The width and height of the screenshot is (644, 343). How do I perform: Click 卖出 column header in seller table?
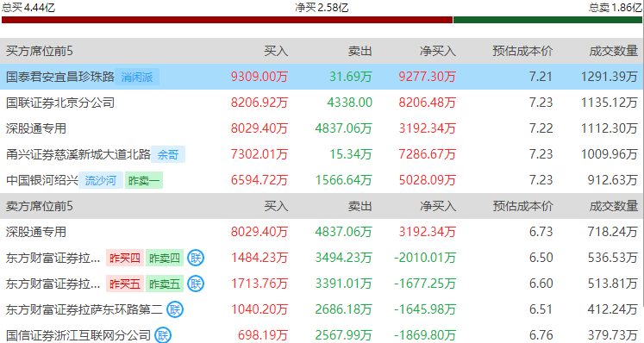tap(360, 206)
